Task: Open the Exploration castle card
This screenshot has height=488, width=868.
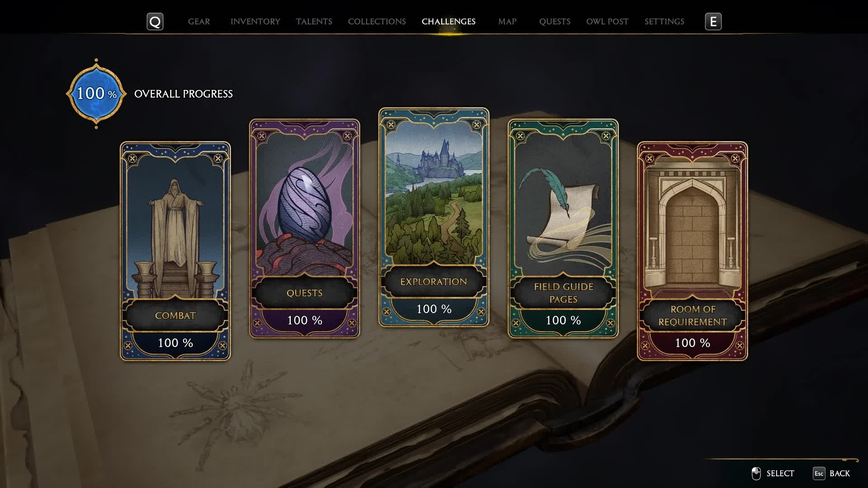Action: point(434,217)
